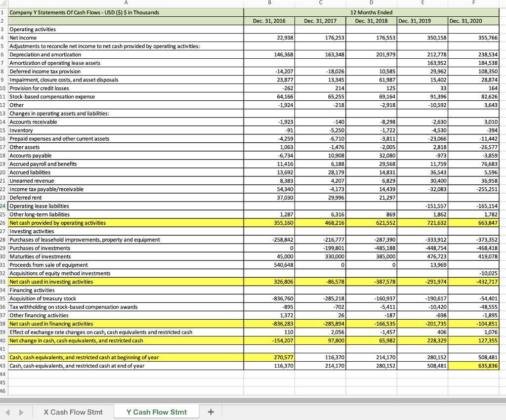Select column D header
The image size is (506, 420).
(372, 2)
